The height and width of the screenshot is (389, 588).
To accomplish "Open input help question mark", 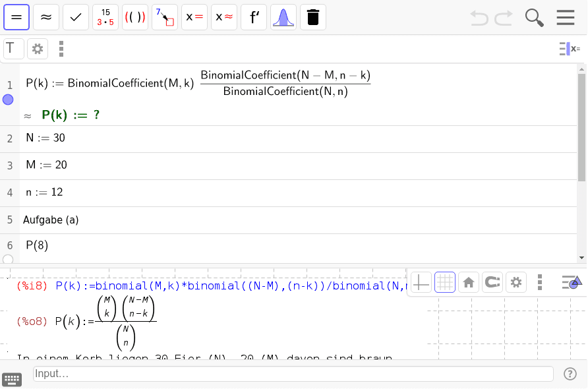I will tap(570, 374).
